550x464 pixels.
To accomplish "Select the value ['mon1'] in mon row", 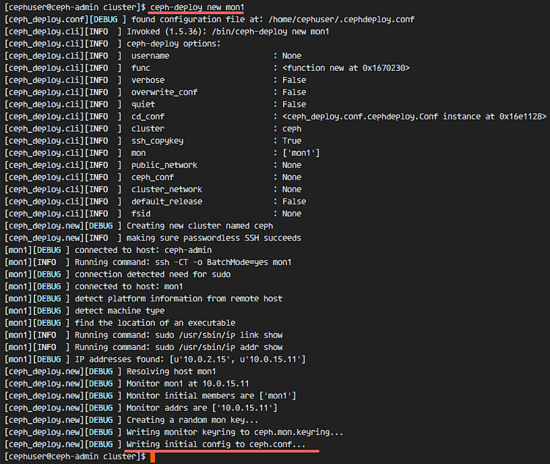I will point(301,153).
